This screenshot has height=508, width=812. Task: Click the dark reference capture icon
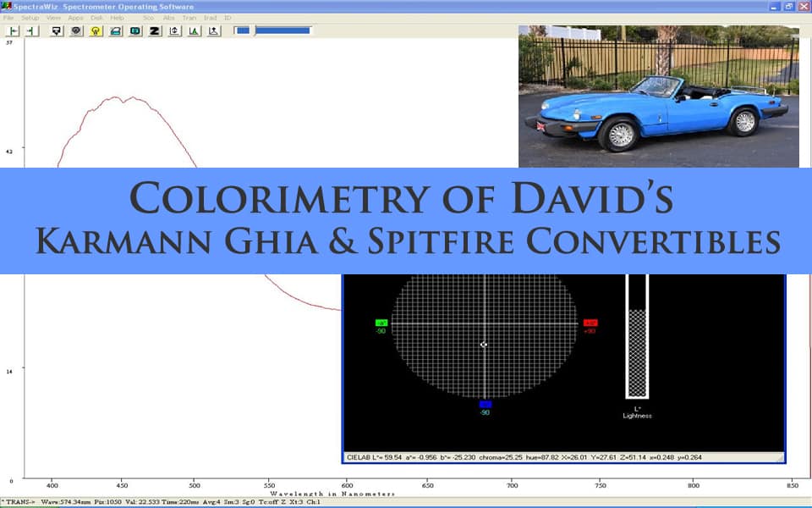click(57, 31)
